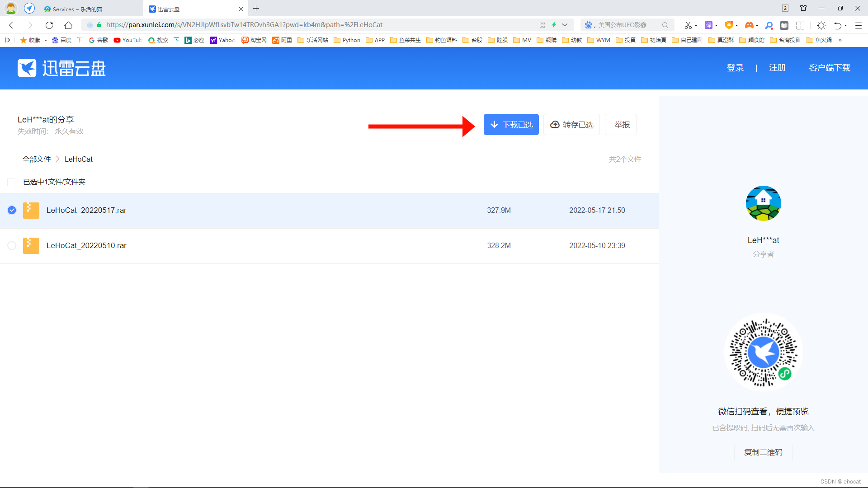Click the 转存已选 save selected button
This screenshot has height=488, width=868.
point(571,125)
